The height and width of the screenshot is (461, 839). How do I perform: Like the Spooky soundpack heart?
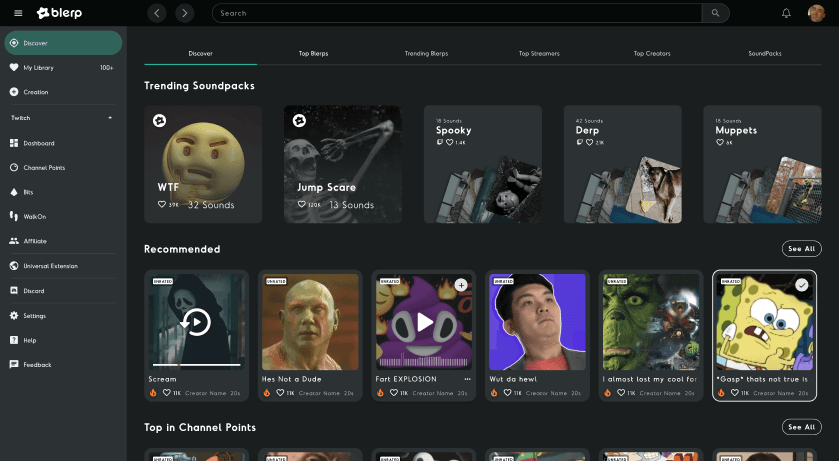(449, 142)
